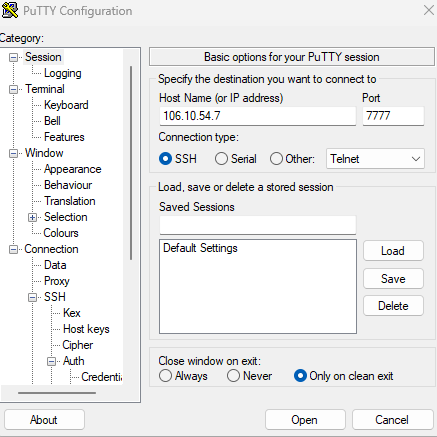437x437 pixels.
Task: Open the Window category
Action: (x=44, y=153)
